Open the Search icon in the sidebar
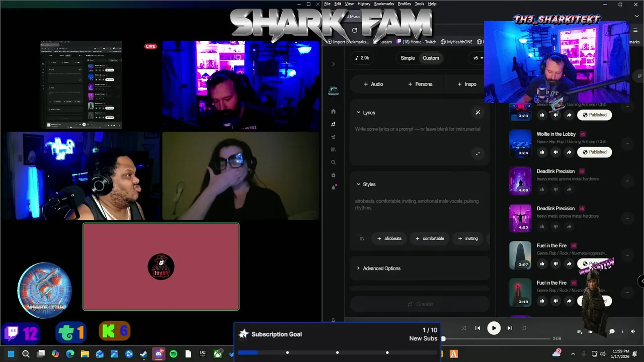The height and width of the screenshot is (362, 644). (x=333, y=162)
